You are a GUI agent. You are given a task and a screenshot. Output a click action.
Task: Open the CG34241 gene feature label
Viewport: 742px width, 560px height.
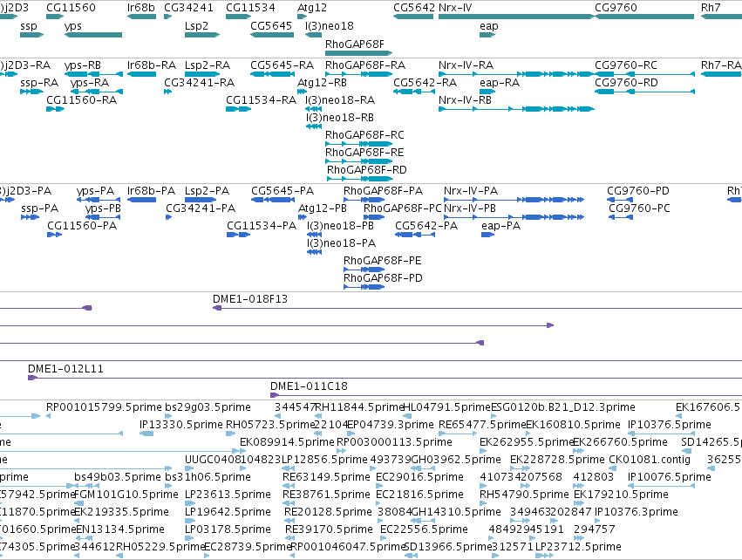point(189,8)
